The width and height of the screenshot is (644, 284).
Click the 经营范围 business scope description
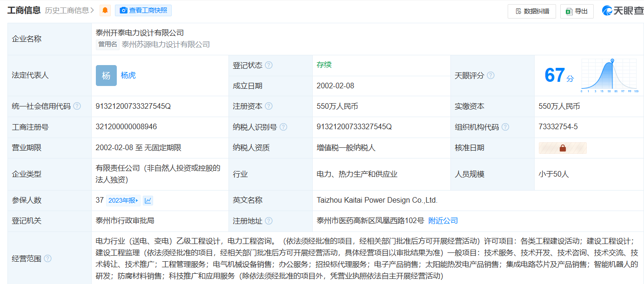point(367,258)
